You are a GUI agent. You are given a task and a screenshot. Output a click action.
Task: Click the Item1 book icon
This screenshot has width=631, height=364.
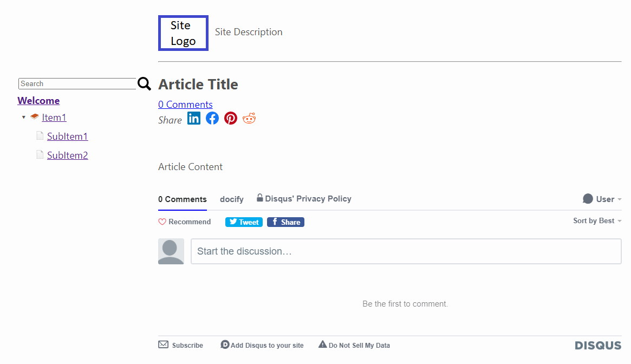[35, 117]
